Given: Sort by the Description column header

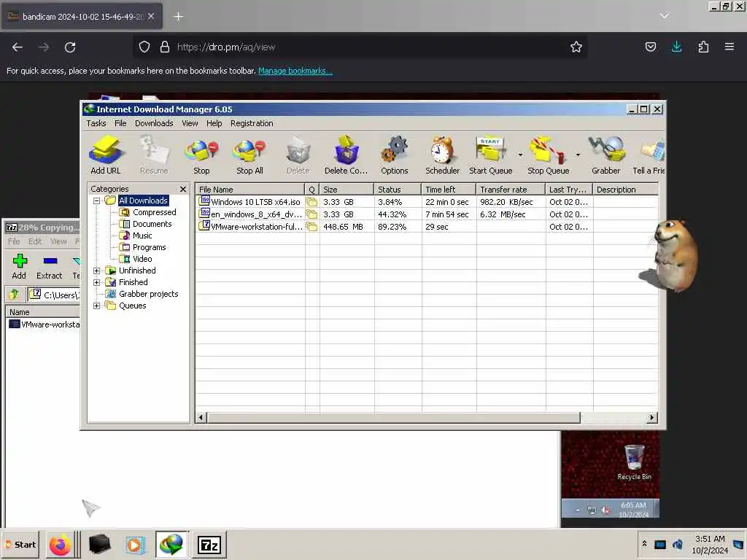Looking at the screenshot, I should click(625, 190).
